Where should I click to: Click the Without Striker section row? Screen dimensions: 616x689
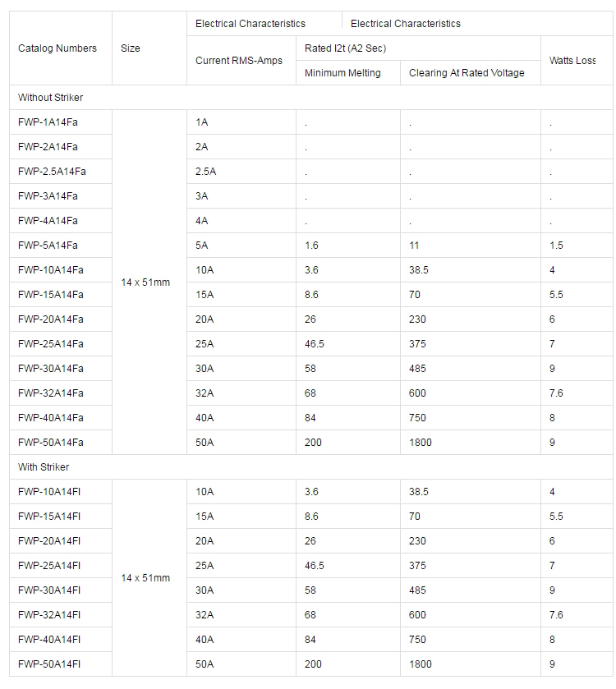[51, 98]
